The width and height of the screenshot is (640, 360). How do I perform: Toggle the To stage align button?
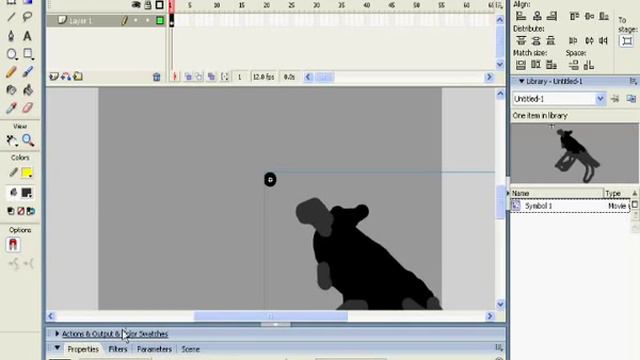click(x=627, y=41)
